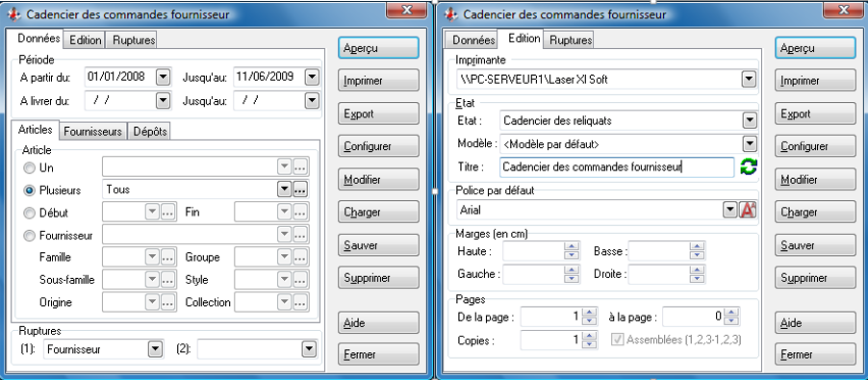This screenshot has height=380, width=868.
Task: Click ellipsis browse button for Début
Action: (167, 213)
